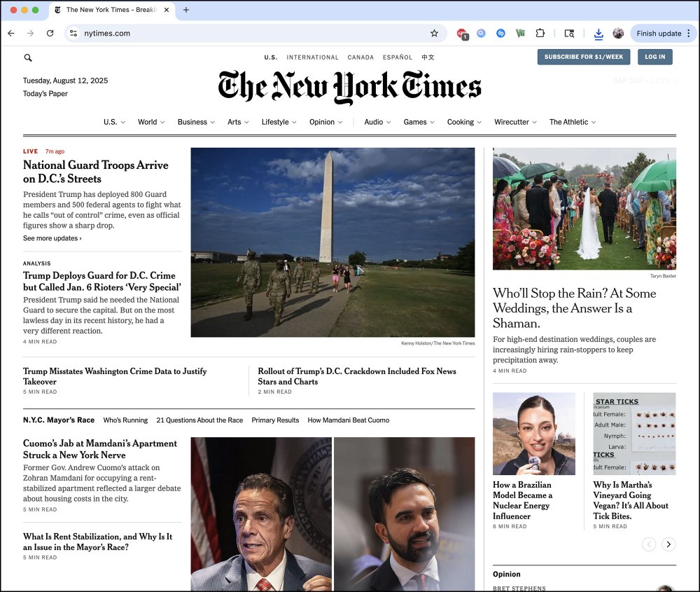
Task: Open Cuomo's Jab at Mamdani's Apartment article
Action: [x=100, y=449]
